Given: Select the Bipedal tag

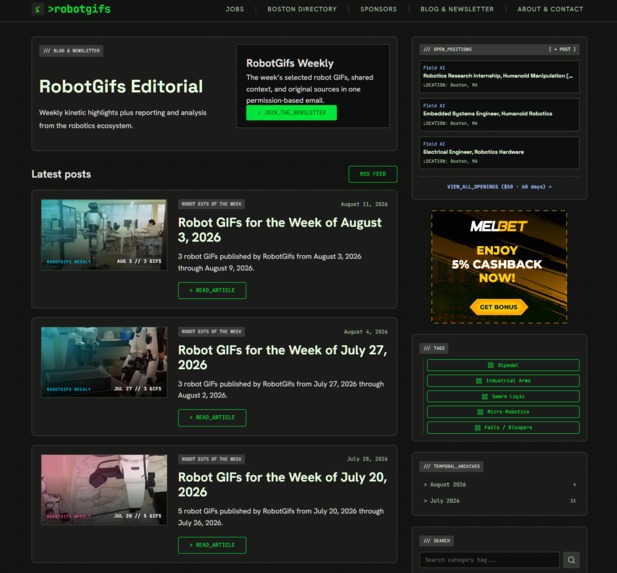Looking at the screenshot, I should (503, 365).
